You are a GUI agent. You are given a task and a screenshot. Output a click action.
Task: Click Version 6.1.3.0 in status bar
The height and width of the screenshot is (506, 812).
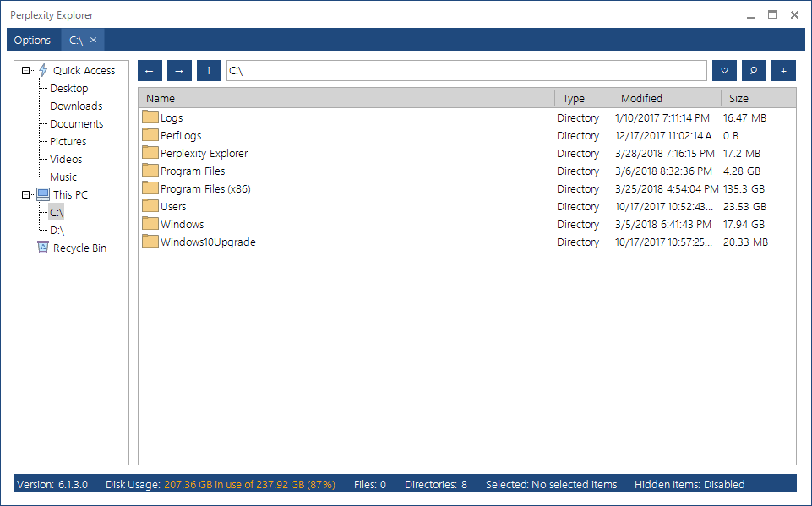52,485
